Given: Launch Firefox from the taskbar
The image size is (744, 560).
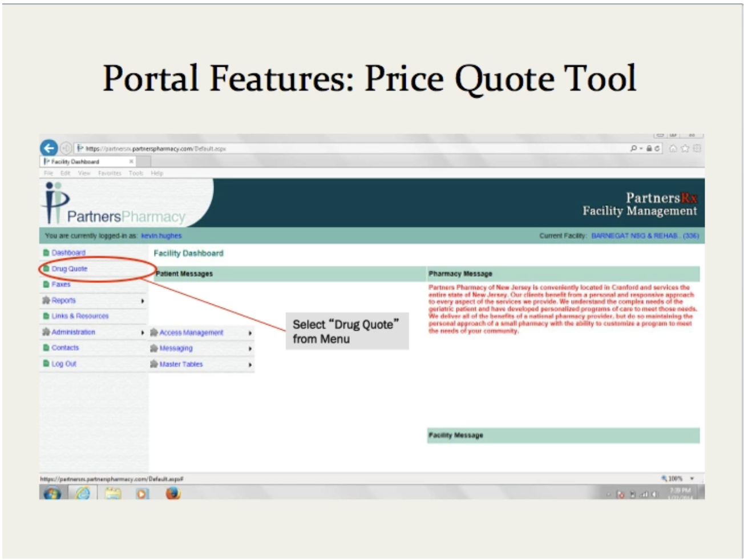Looking at the screenshot, I should [173, 493].
